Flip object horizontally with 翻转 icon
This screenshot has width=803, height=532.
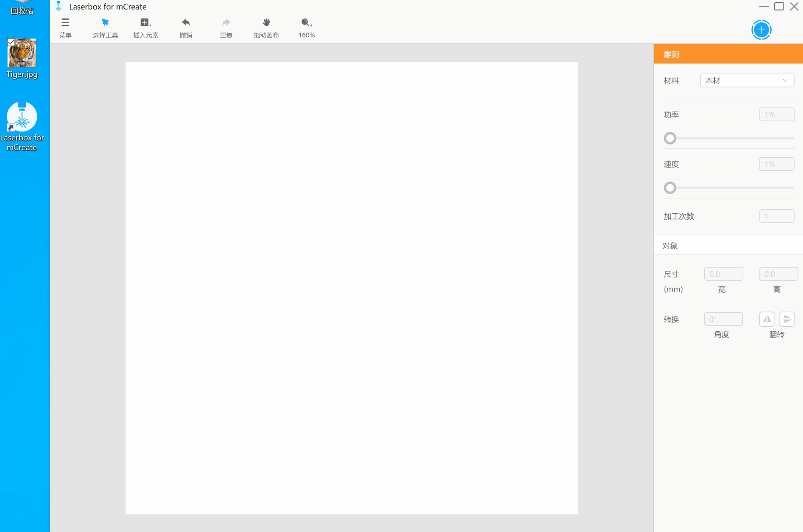tap(767, 319)
